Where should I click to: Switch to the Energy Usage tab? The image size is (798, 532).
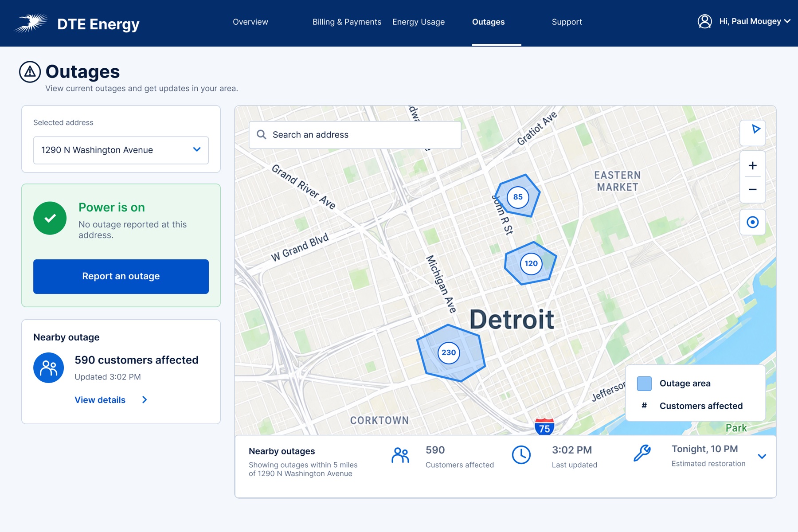419,22
